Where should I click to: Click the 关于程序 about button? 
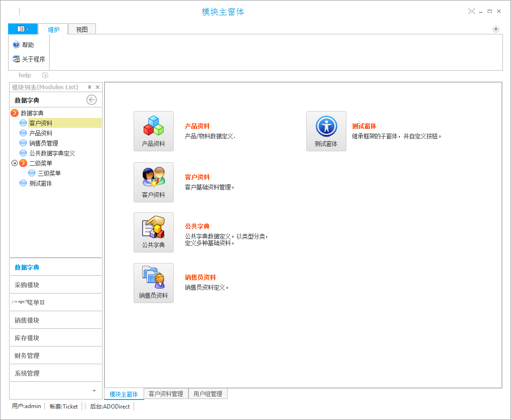tap(29, 59)
